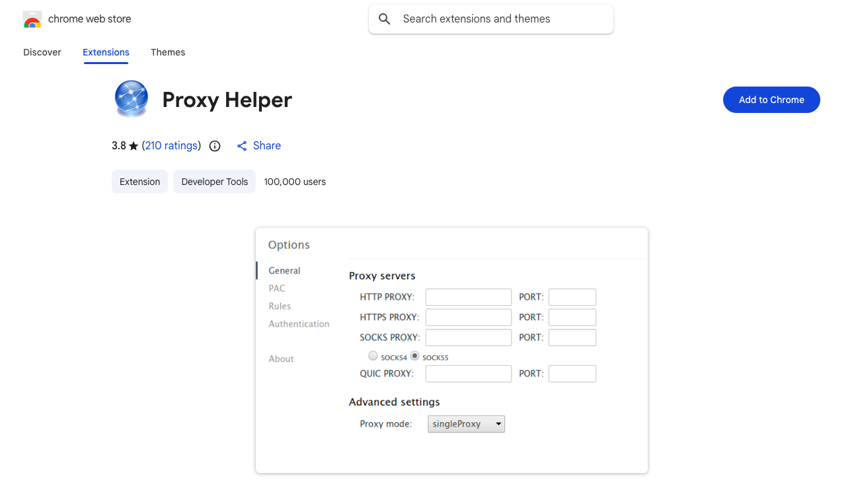Open the 210 ratings link

[x=171, y=146]
